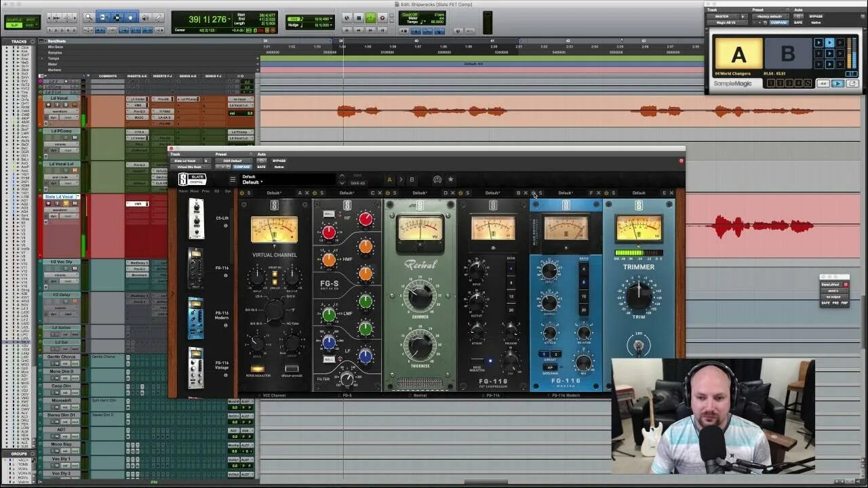Toggle power on the Revival module
This screenshot has height=488, width=868.
point(389,193)
